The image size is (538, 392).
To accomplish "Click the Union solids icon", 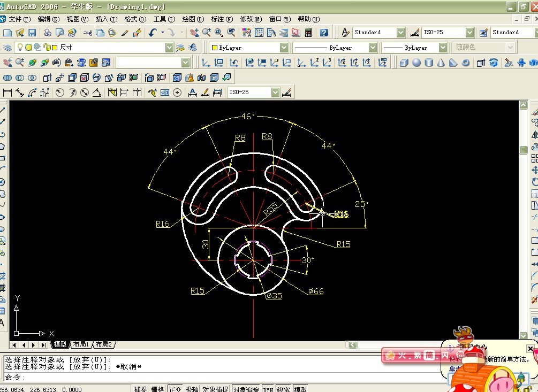I will click(7, 78).
